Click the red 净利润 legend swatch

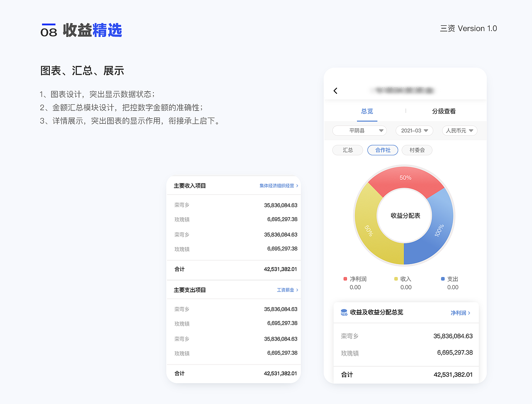pyautogui.click(x=345, y=279)
